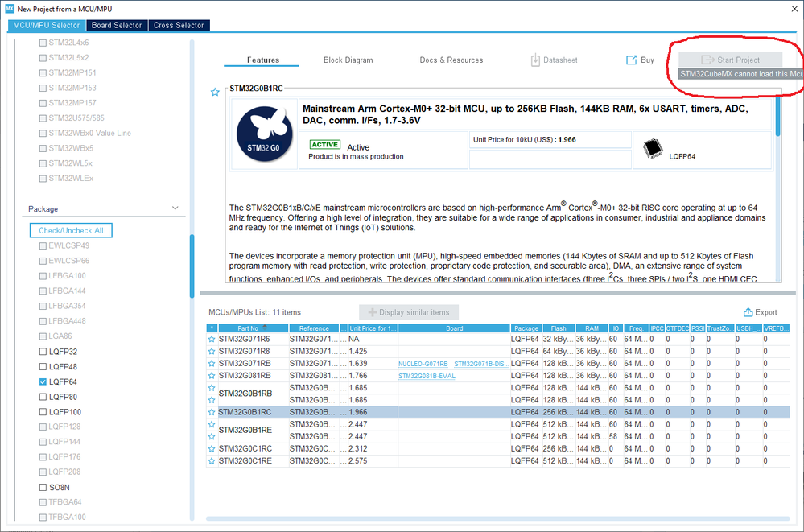
Task: Sort table by Package column
Action: point(526,328)
